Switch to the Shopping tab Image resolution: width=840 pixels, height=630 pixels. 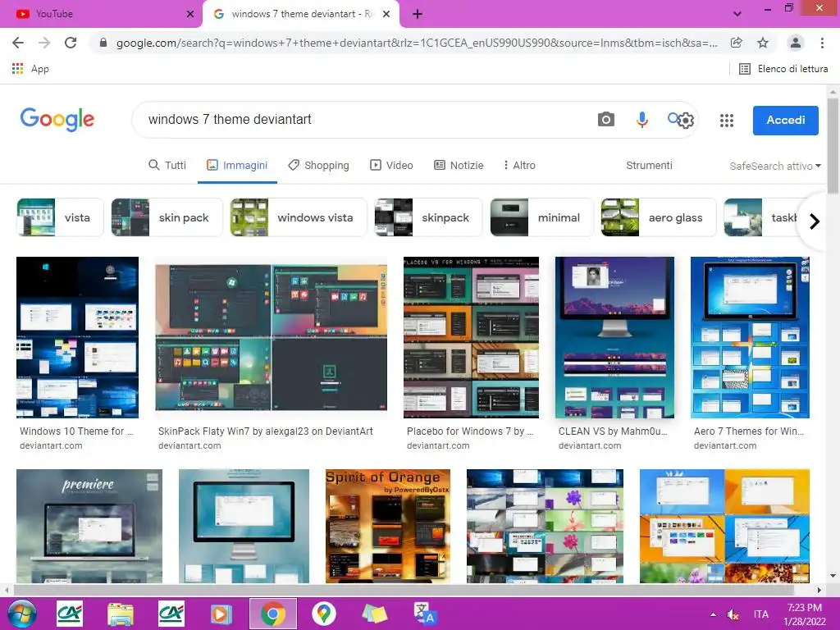point(318,165)
